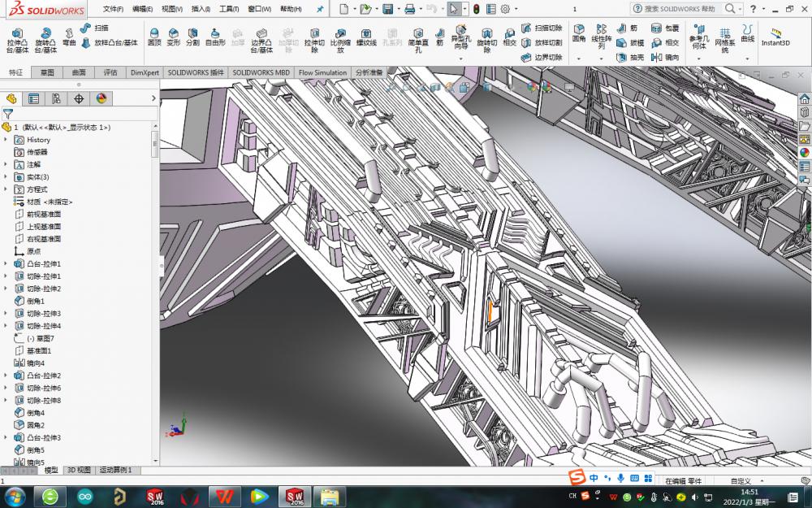
Task: Open the dropdown arrow under 圆角
Action: pos(579,59)
